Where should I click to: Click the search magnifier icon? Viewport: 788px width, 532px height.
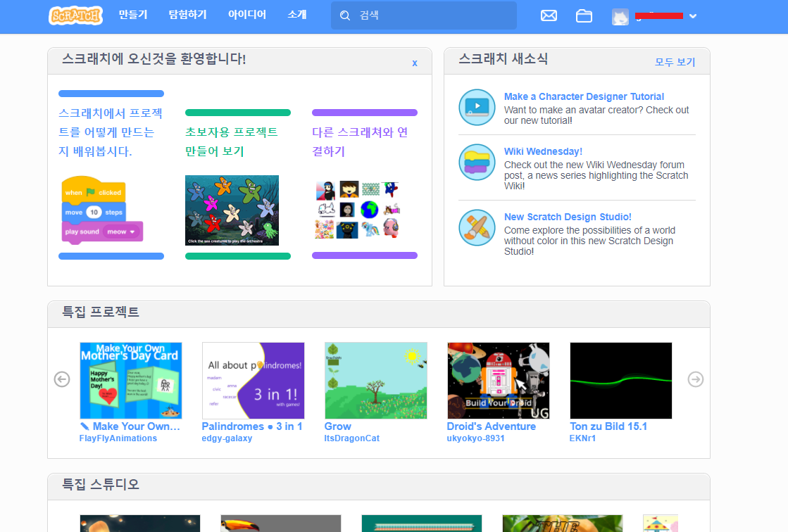click(345, 15)
